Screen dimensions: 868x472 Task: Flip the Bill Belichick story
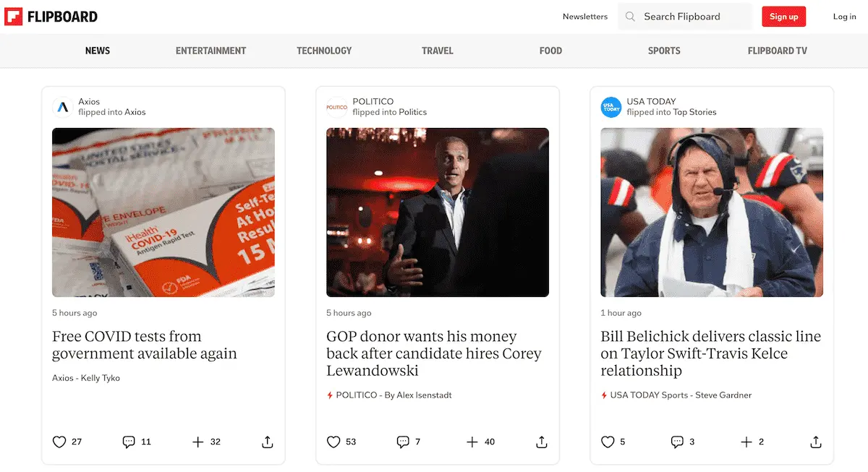coord(747,442)
